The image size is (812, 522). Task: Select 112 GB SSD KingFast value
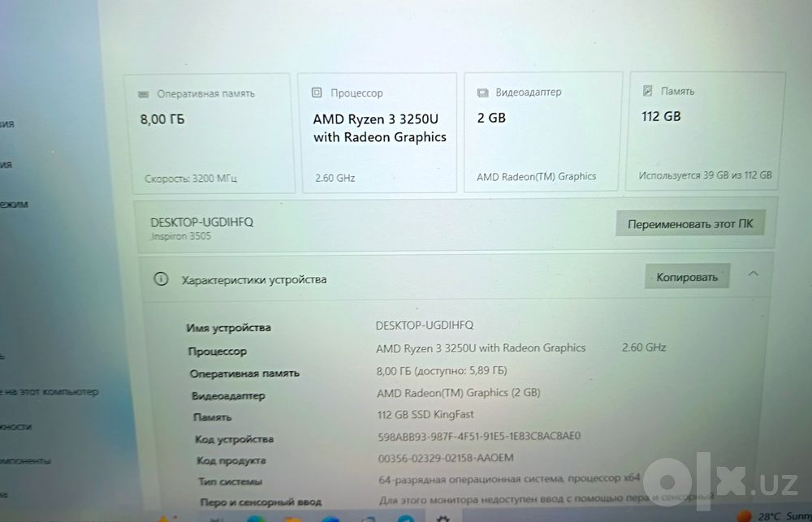point(425,414)
